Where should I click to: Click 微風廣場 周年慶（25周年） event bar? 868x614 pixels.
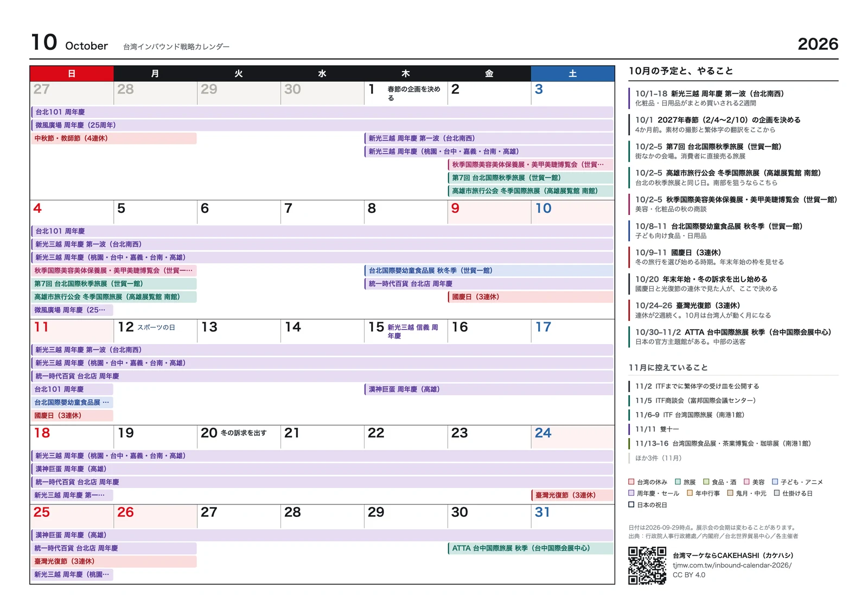click(x=322, y=125)
